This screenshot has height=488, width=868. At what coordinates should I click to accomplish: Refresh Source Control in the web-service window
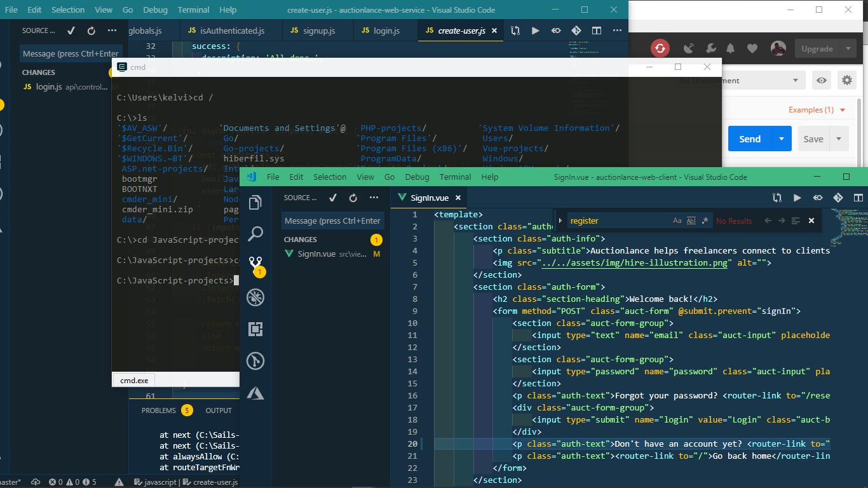click(x=92, y=30)
